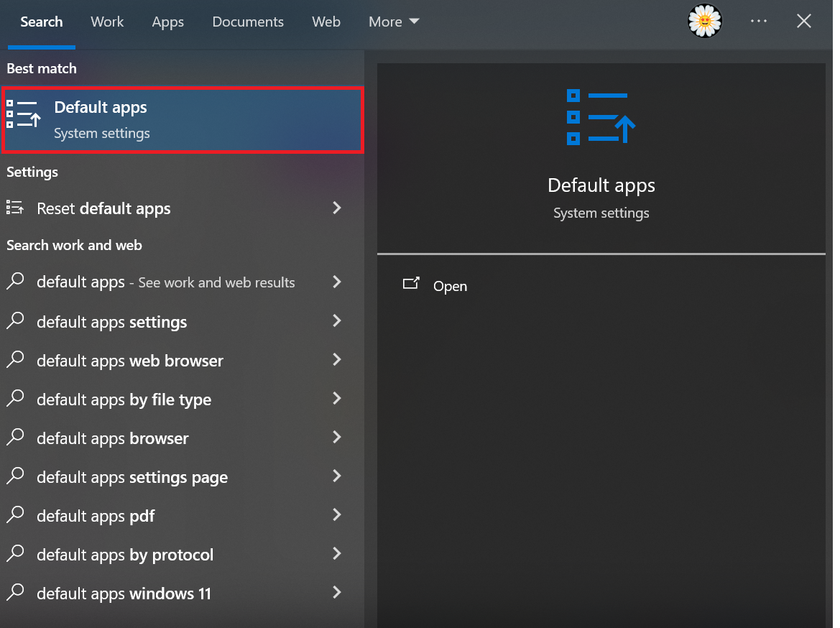The width and height of the screenshot is (840, 628).
Task: Open the More dropdown menu
Action: click(x=394, y=22)
